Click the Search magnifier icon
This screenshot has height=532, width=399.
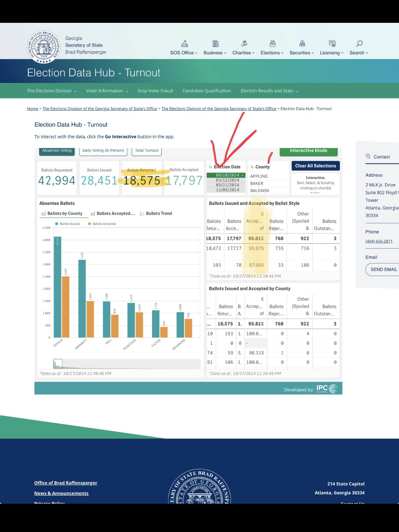coord(359,43)
